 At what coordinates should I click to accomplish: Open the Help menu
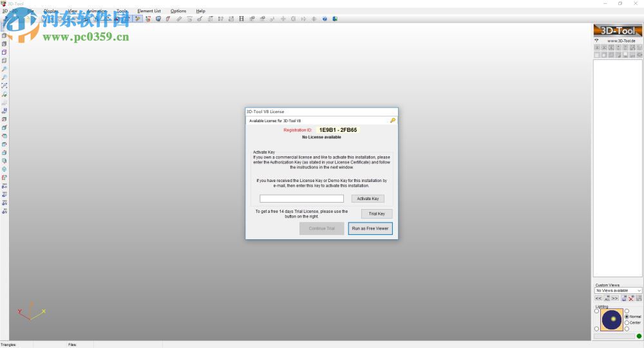pyautogui.click(x=200, y=11)
